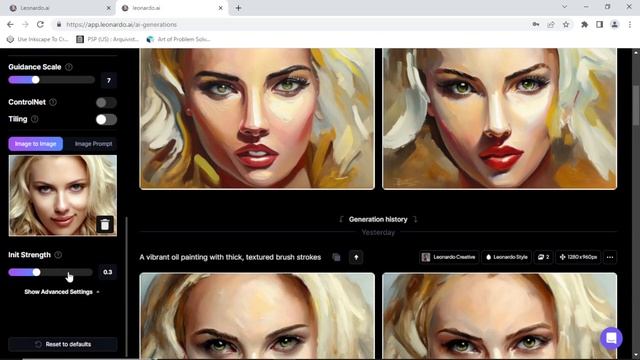The height and width of the screenshot is (360, 640).
Task: Click the browser address bar URL
Action: point(122,24)
